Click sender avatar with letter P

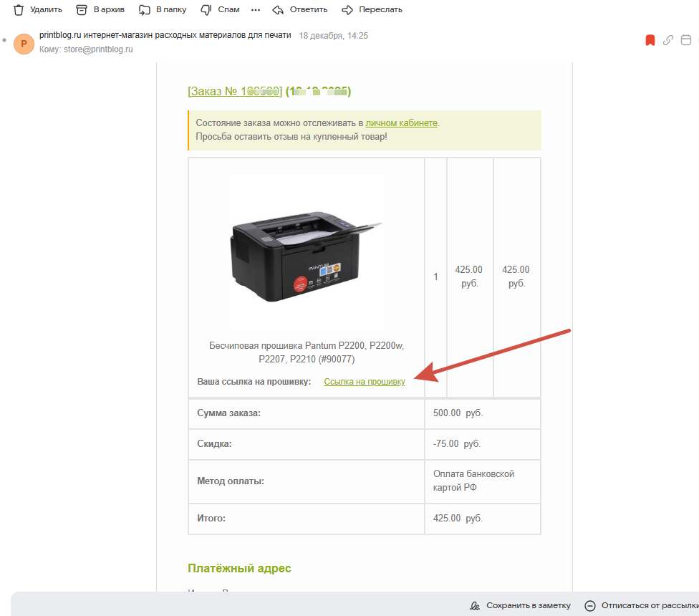click(x=24, y=44)
